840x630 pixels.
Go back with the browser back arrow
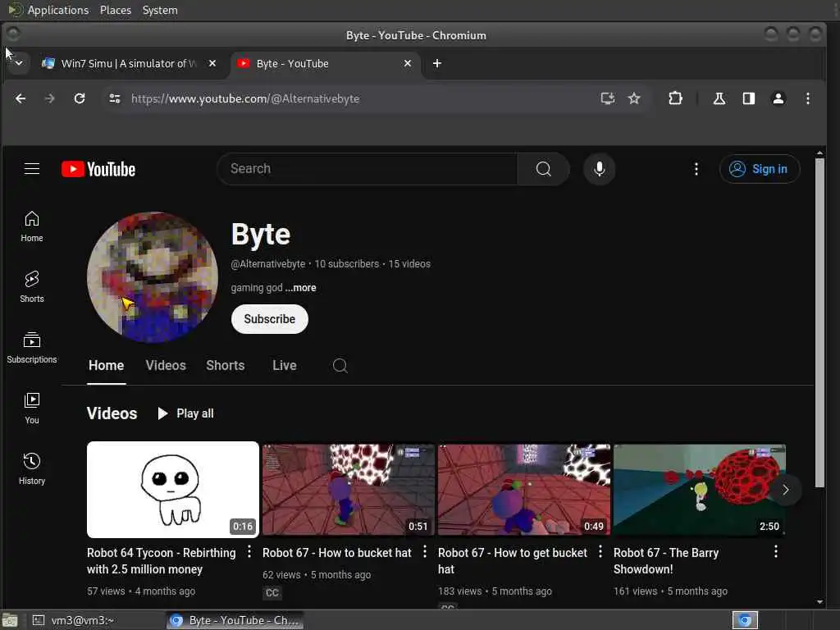click(x=21, y=98)
